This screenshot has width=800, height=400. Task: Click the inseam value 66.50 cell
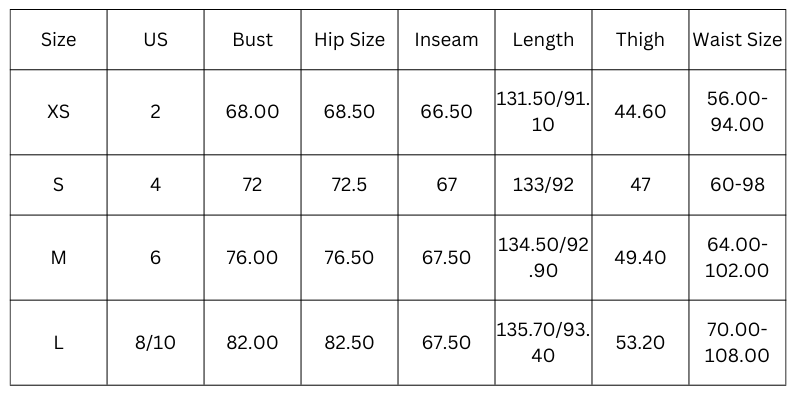tap(446, 112)
